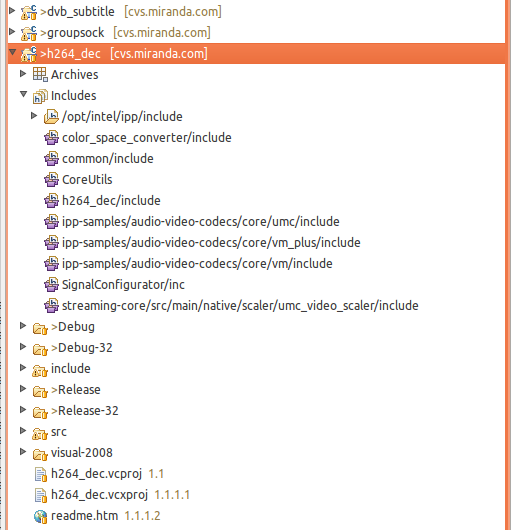
Task: Click the /opt/intel/ipp/include folder icon
Action: pyautogui.click(x=51, y=117)
